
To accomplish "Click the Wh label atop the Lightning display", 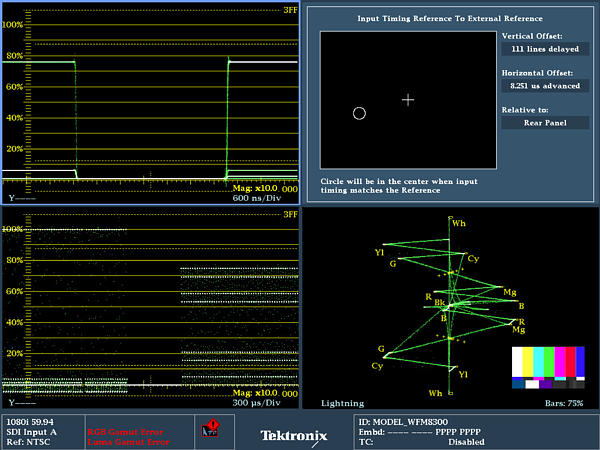I will tap(458, 223).
